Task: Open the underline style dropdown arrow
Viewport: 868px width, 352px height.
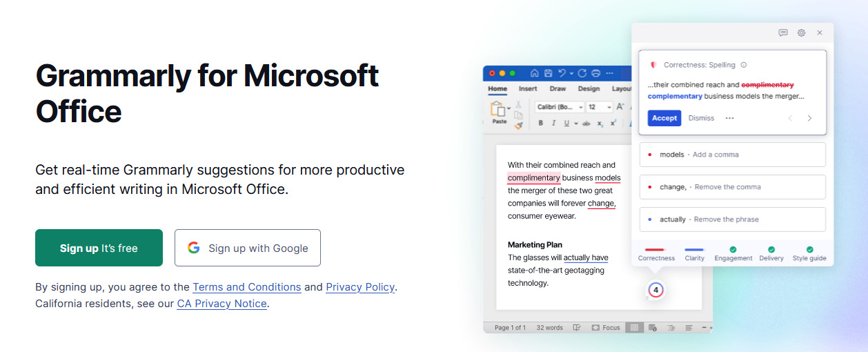Action: (x=576, y=123)
